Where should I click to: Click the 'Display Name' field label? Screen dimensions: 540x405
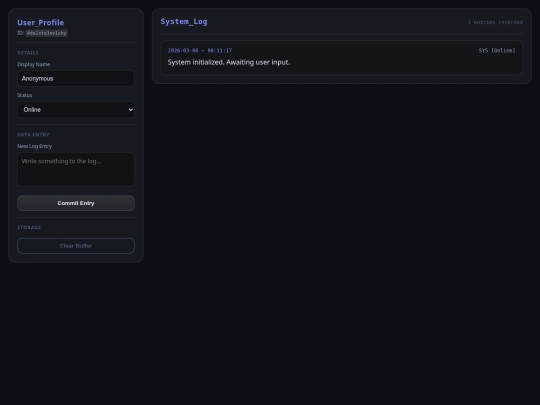(x=33, y=64)
